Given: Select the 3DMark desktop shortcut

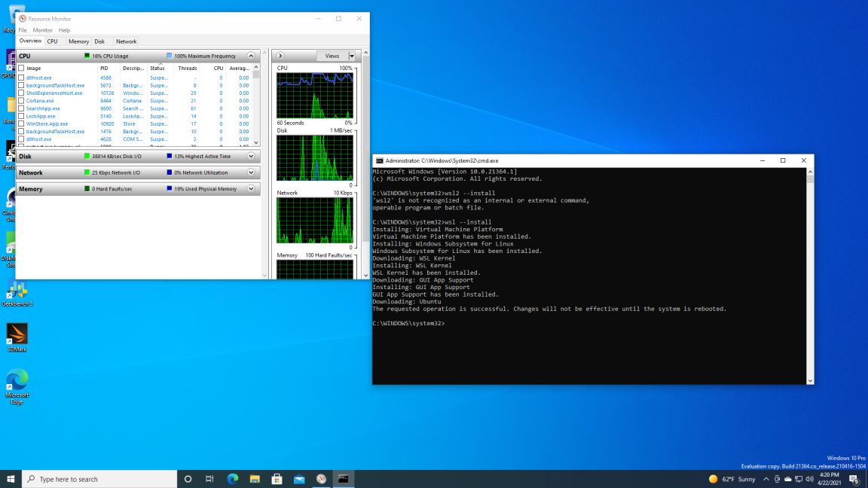Looking at the screenshot, I should (x=17, y=338).
